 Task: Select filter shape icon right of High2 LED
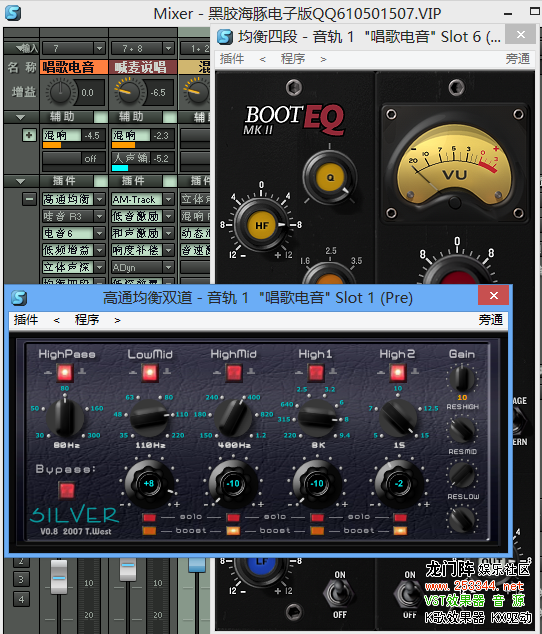(x=415, y=371)
